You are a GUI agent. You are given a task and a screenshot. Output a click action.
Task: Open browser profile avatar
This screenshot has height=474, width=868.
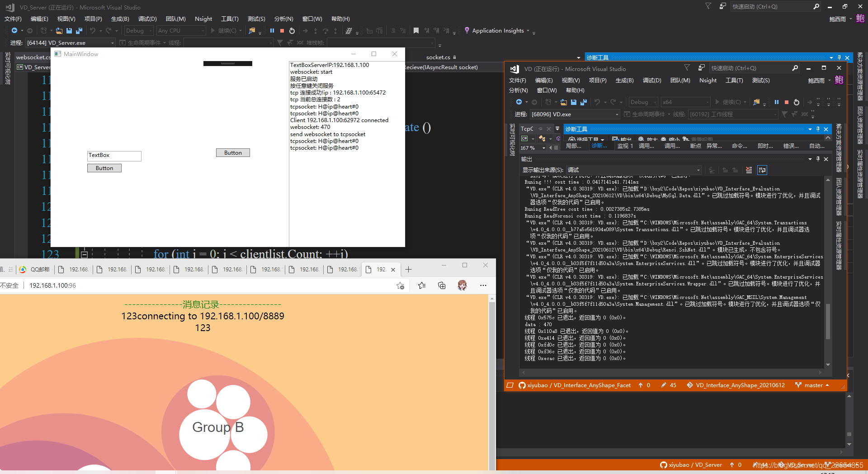tap(462, 285)
